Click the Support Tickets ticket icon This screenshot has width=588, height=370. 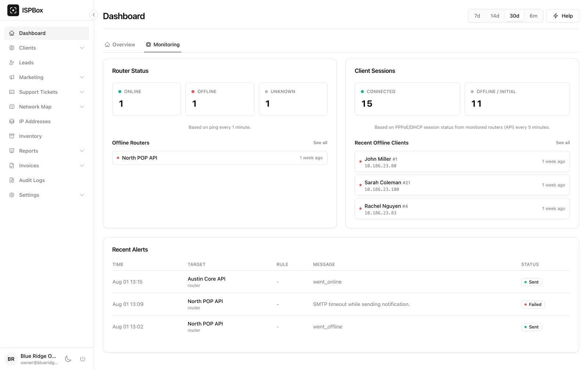point(12,92)
